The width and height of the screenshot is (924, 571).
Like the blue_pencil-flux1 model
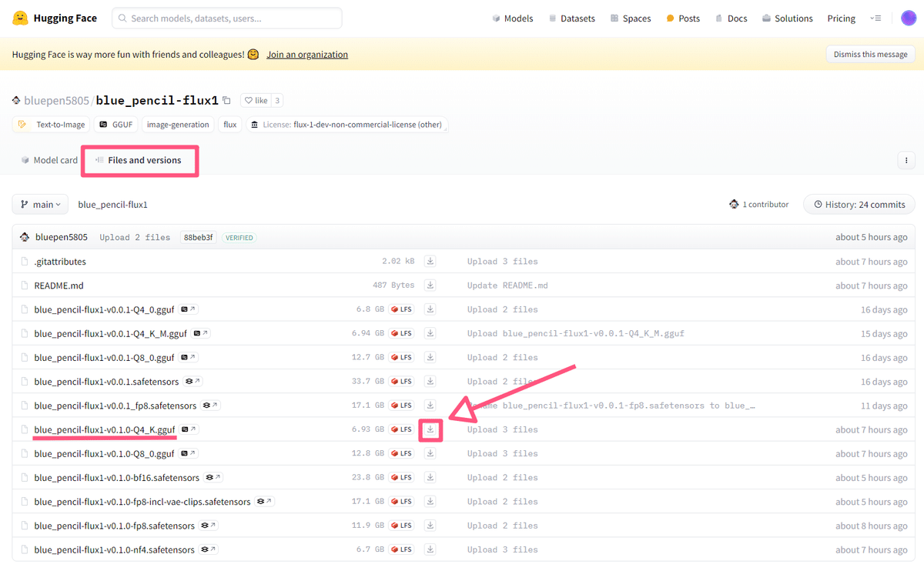click(256, 100)
